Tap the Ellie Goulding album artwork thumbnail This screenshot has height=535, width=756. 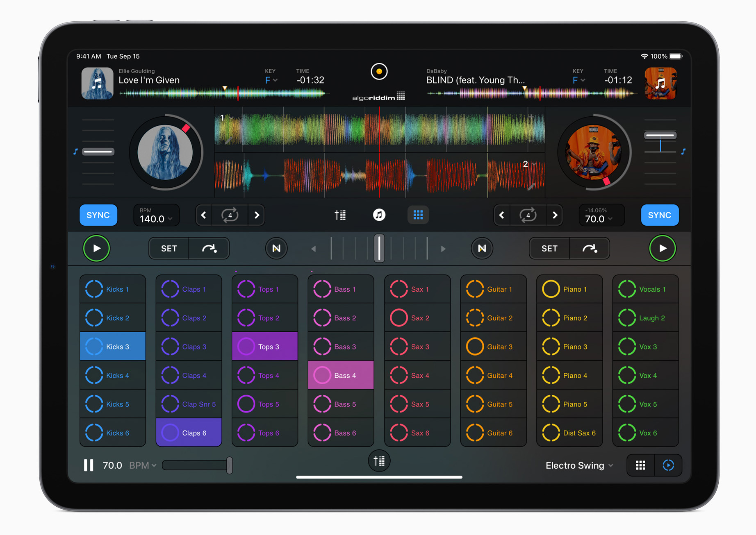(x=97, y=84)
